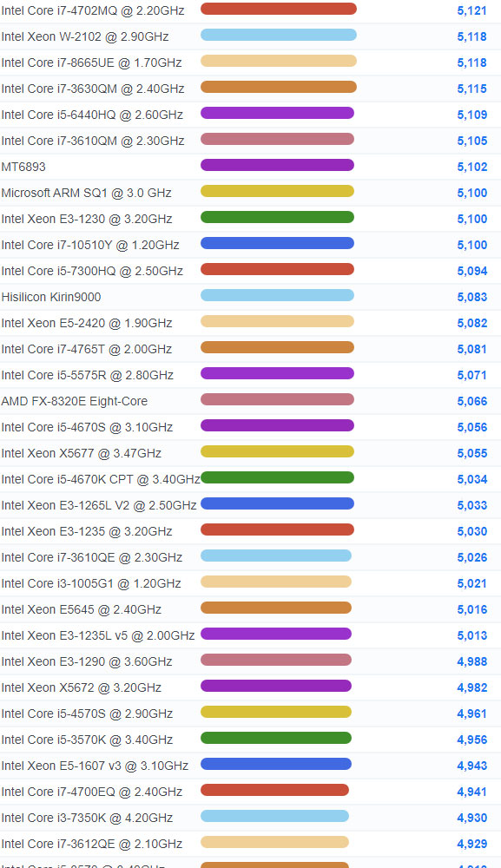Click score 5,115 for i7-3630QM
501x868 pixels.
(x=472, y=89)
